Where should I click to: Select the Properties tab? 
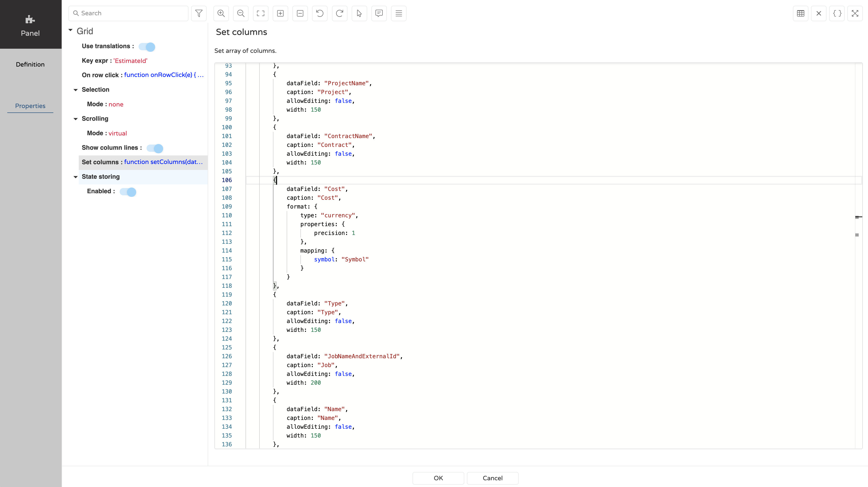click(30, 106)
